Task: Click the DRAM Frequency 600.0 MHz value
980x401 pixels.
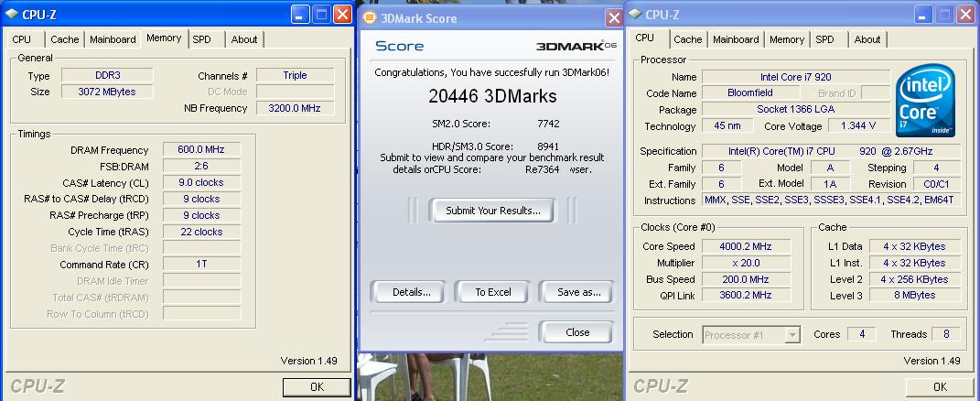Action: [x=201, y=149]
